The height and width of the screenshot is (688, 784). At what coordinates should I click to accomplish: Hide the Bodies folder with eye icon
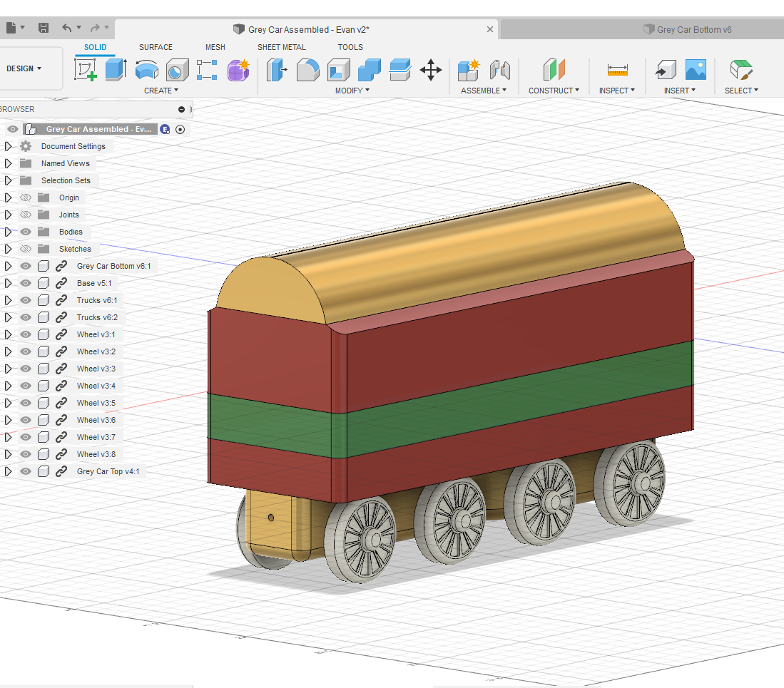pos(26,232)
